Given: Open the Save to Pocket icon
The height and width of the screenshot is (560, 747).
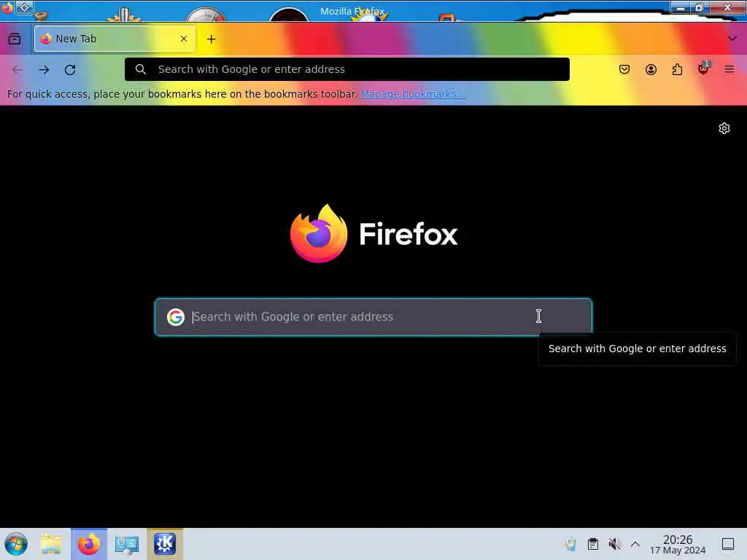Looking at the screenshot, I should click(x=624, y=69).
